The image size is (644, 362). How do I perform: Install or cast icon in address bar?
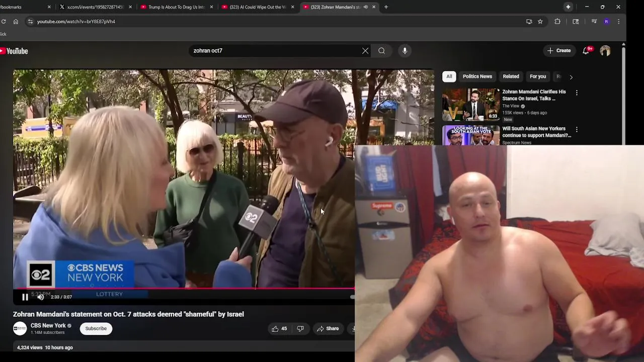click(529, 22)
